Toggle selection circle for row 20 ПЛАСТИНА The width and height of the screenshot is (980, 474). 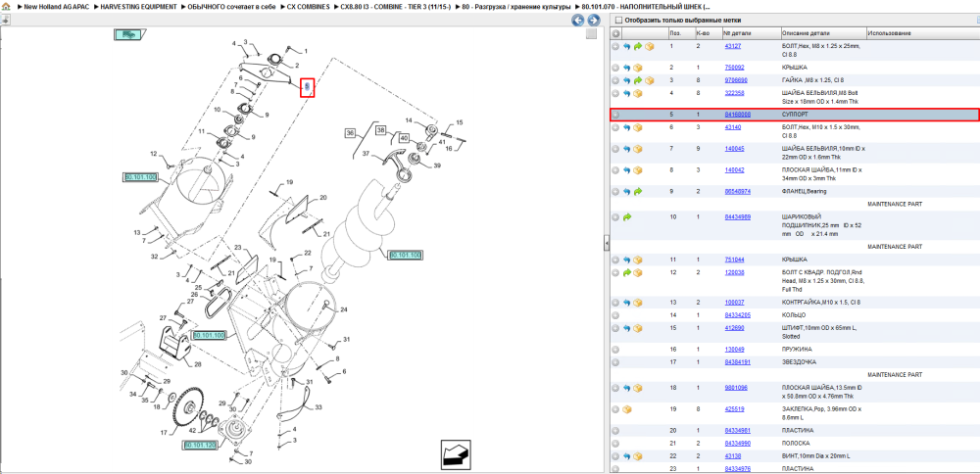(x=615, y=431)
